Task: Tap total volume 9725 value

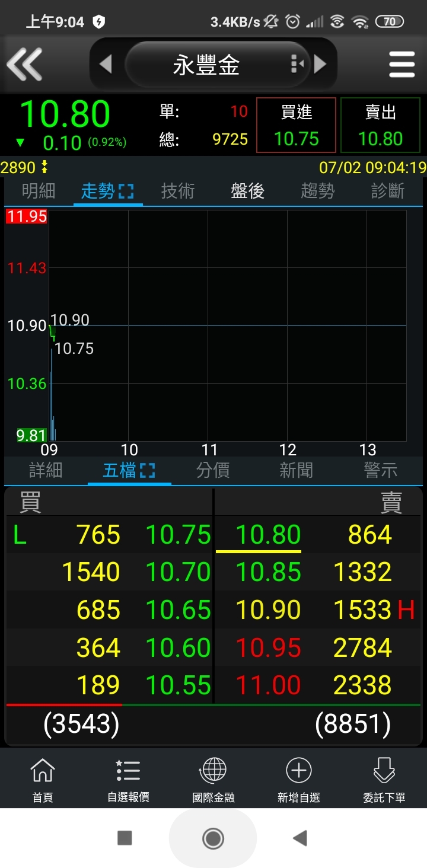Action: [230, 140]
